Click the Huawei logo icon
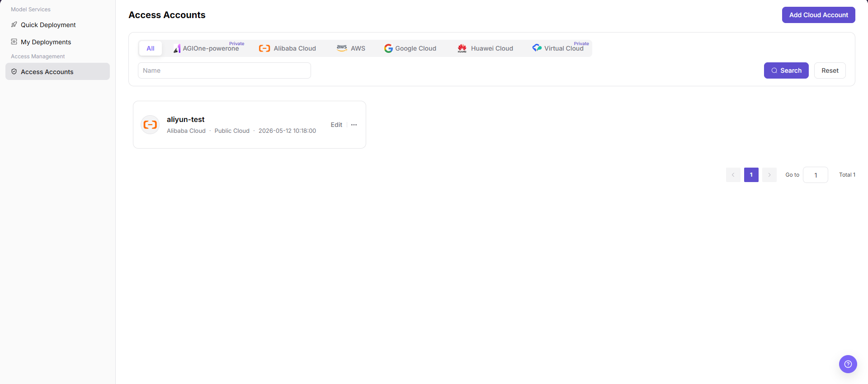868x384 pixels. coord(462,48)
